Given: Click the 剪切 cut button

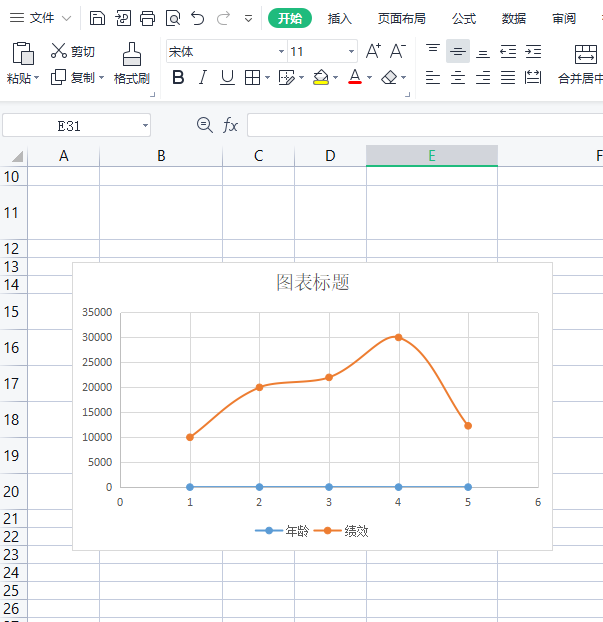Looking at the screenshot, I should [73, 51].
